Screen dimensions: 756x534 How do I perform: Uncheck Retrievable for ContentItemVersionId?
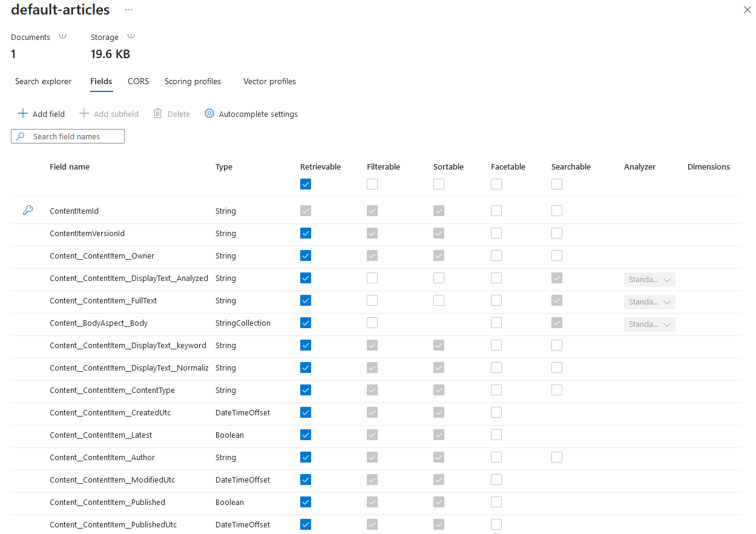tap(306, 233)
